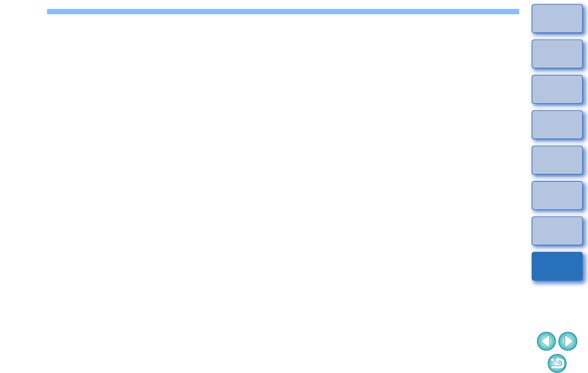588x373 pixels.
Task: Select the dark blue highlighted sidebar tab
Action: pyautogui.click(x=557, y=266)
